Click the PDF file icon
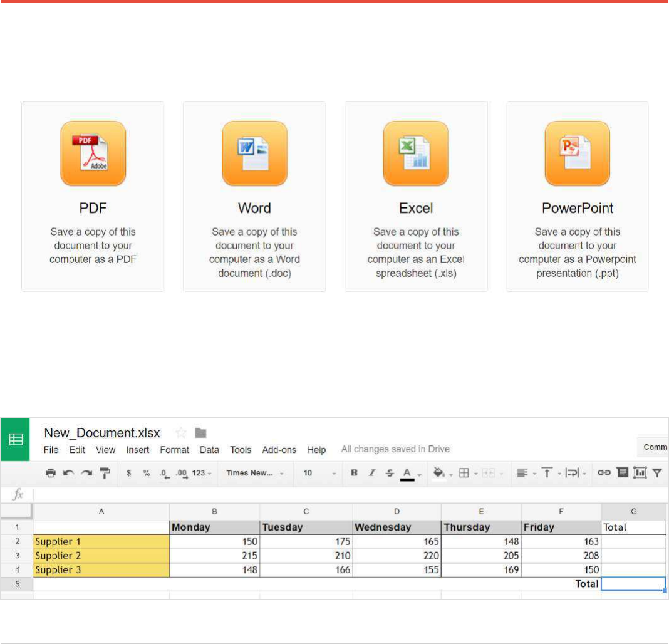This screenshot has width=669, height=644. pos(93,153)
